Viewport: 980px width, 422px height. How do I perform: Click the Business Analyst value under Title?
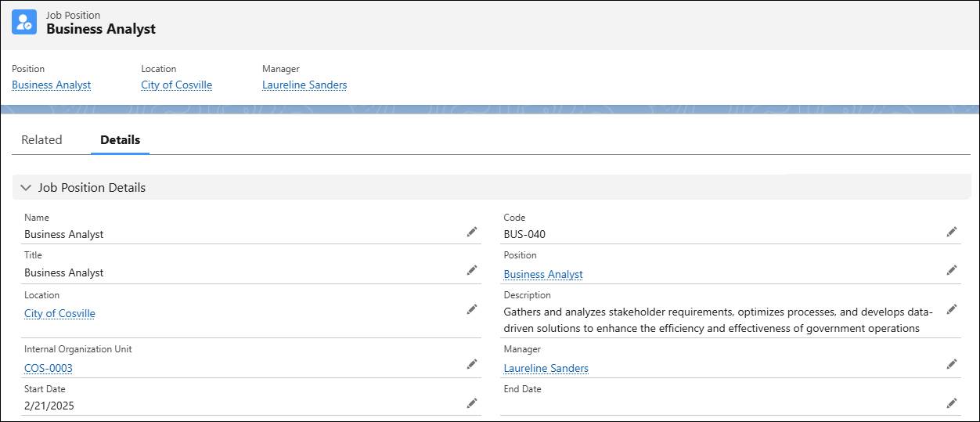(63, 272)
